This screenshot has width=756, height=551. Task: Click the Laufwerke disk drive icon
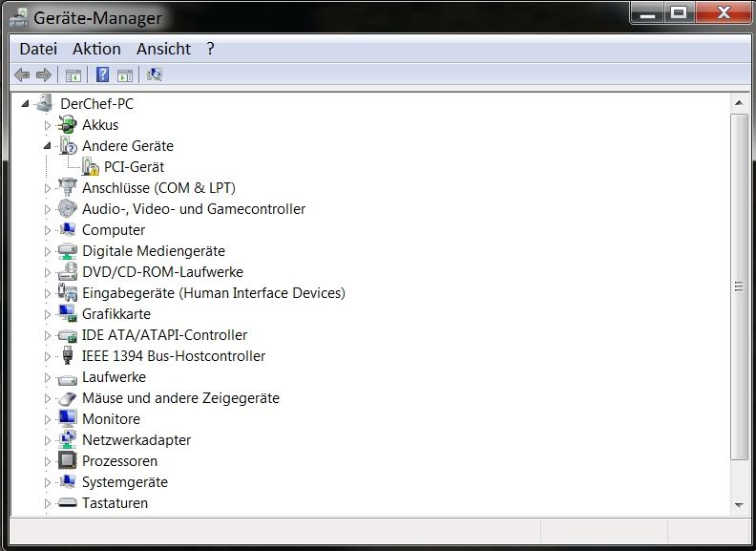click(x=67, y=379)
